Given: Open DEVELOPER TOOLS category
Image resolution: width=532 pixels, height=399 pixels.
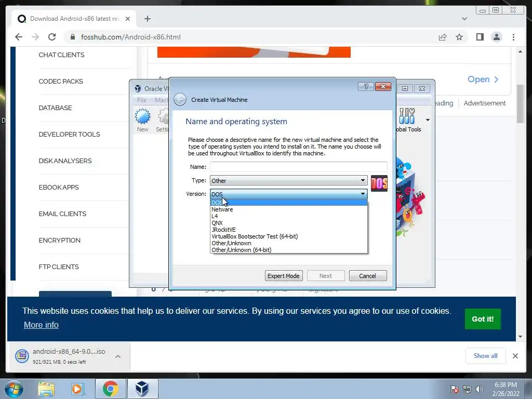Looking at the screenshot, I should click(69, 135).
